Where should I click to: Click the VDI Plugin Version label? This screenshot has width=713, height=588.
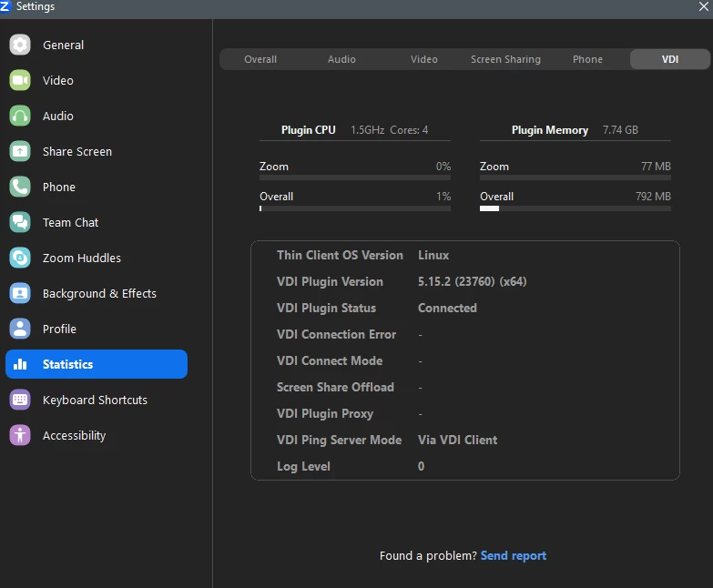click(331, 282)
